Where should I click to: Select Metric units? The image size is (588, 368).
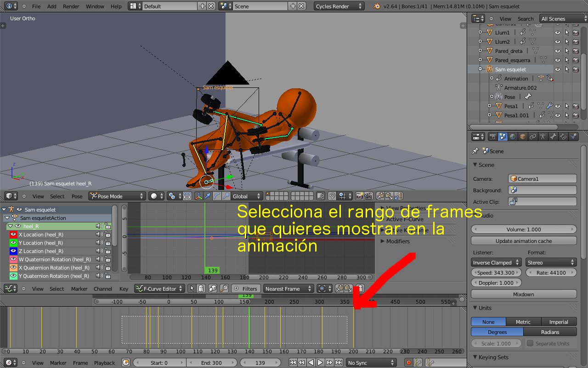pyautogui.click(x=524, y=322)
